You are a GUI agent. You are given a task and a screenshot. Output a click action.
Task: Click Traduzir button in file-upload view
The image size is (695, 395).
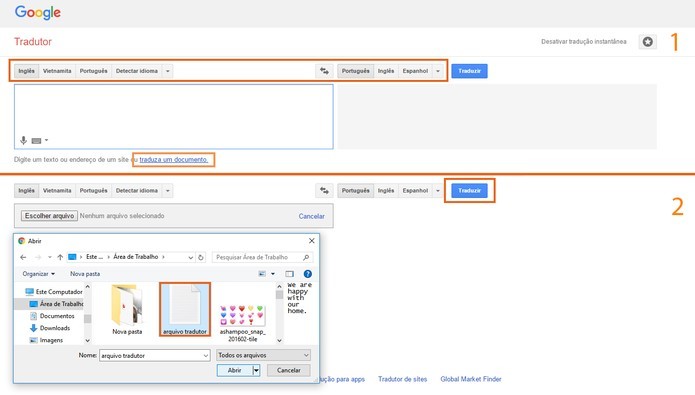click(469, 191)
